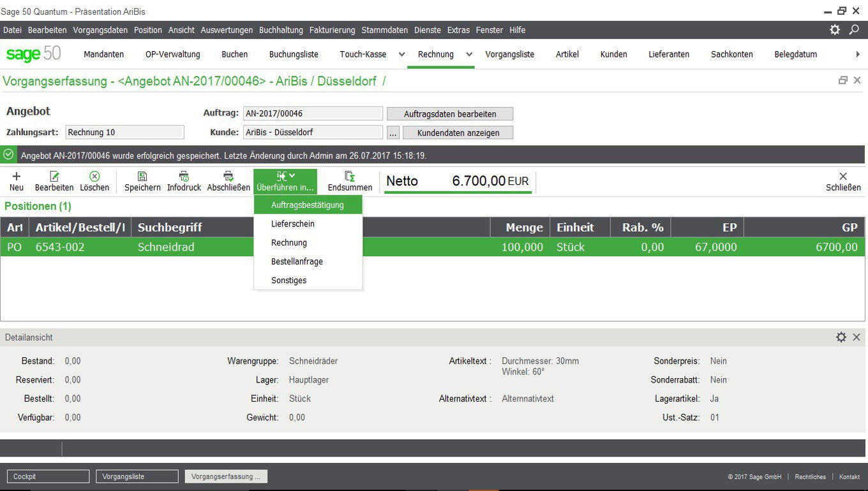Close the Vorgangserfassung sub-window
Image resolution: width=868 pixels, height=491 pixels.
point(857,80)
